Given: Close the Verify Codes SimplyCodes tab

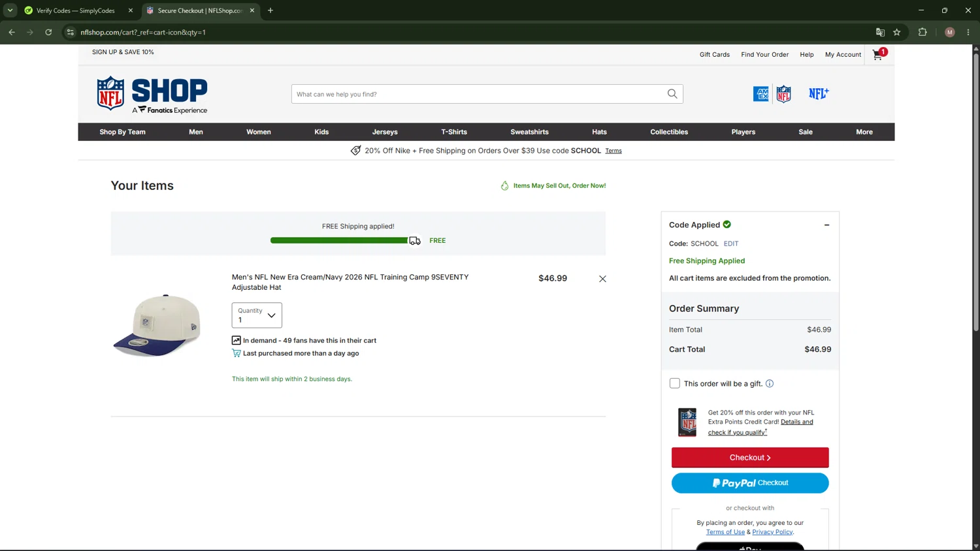Looking at the screenshot, I should 131,10.
